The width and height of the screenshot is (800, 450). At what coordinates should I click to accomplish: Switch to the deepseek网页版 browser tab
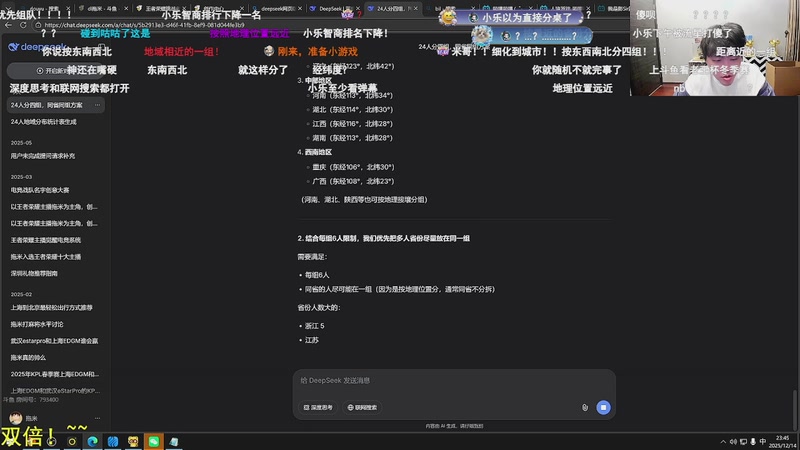click(276, 9)
